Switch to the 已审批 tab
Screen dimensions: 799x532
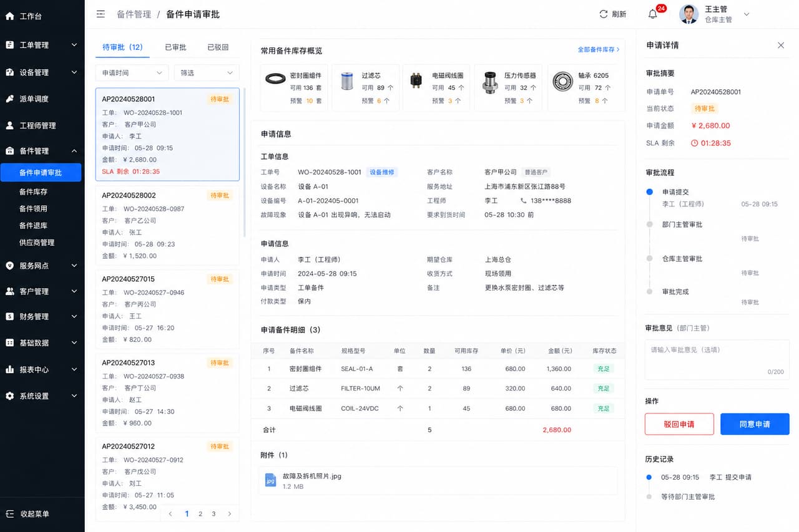[x=175, y=47]
